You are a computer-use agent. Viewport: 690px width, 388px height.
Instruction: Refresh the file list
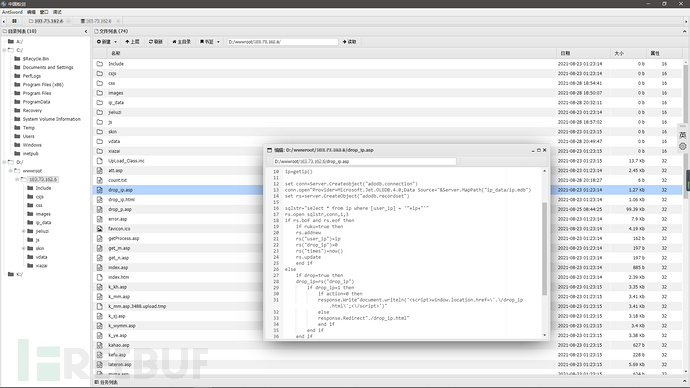pos(156,42)
